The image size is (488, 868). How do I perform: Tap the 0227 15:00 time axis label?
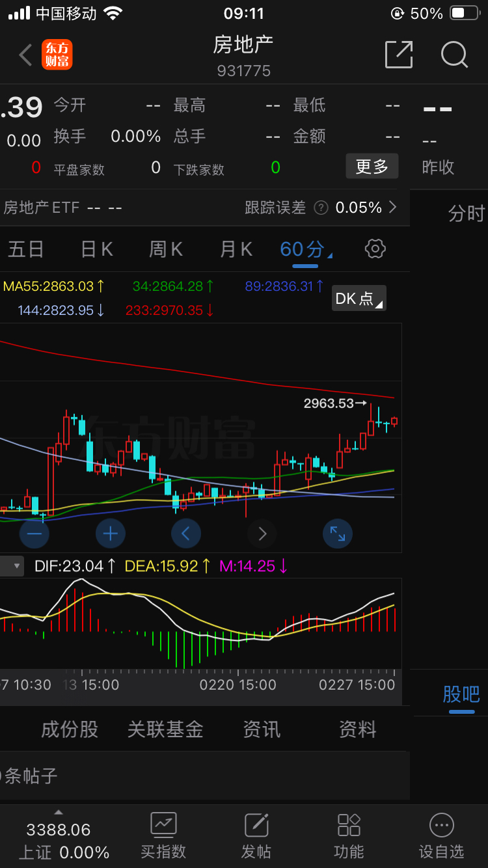(x=357, y=685)
